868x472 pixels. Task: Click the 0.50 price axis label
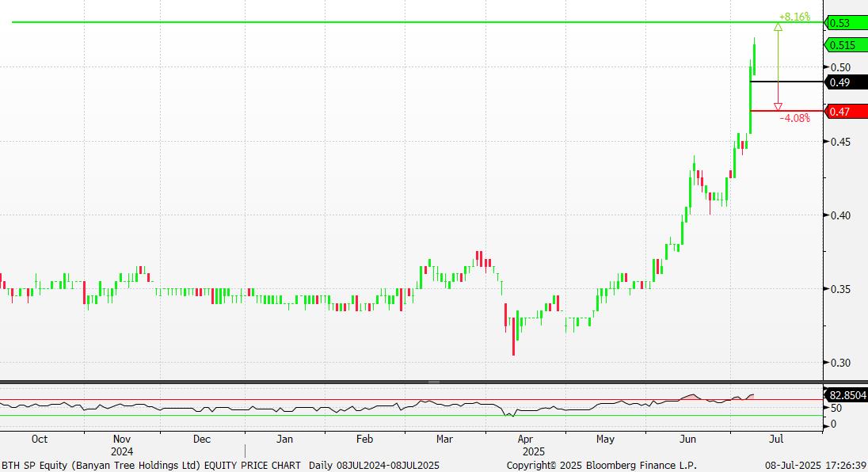(x=840, y=67)
